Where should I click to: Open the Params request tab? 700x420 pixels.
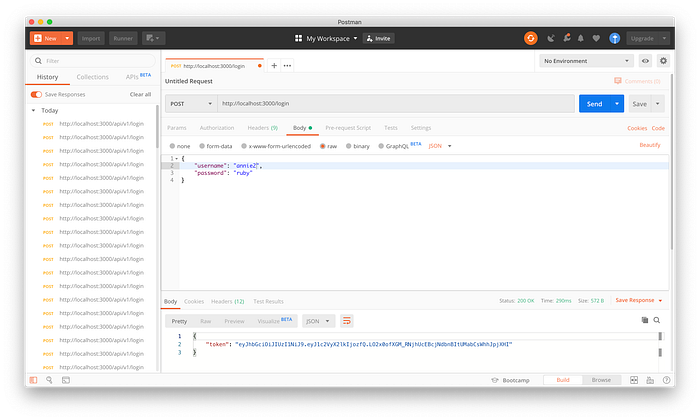(177, 128)
